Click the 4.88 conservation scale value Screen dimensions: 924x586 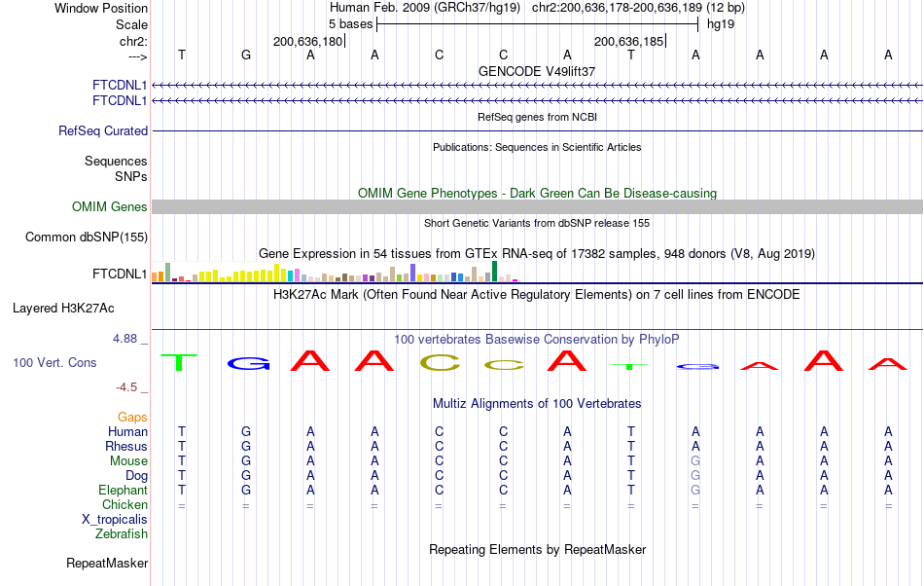point(124,339)
